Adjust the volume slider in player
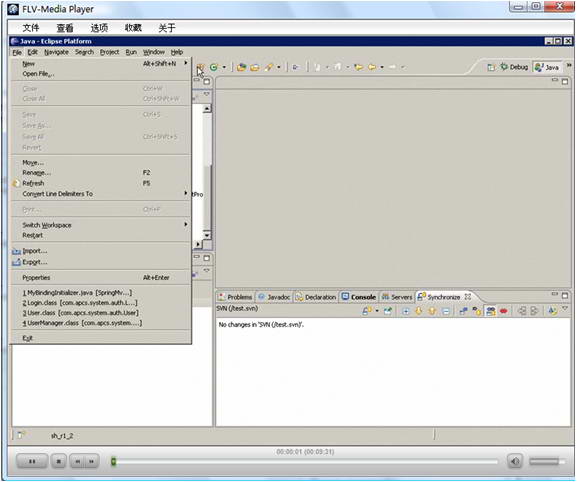The width and height of the screenshot is (578, 482). pos(547,461)
